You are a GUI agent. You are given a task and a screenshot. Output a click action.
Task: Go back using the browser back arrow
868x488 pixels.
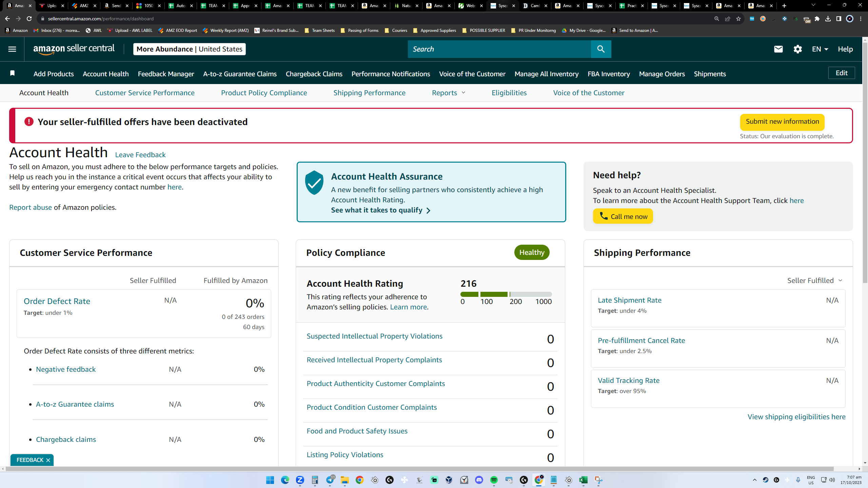click(7, 19)
